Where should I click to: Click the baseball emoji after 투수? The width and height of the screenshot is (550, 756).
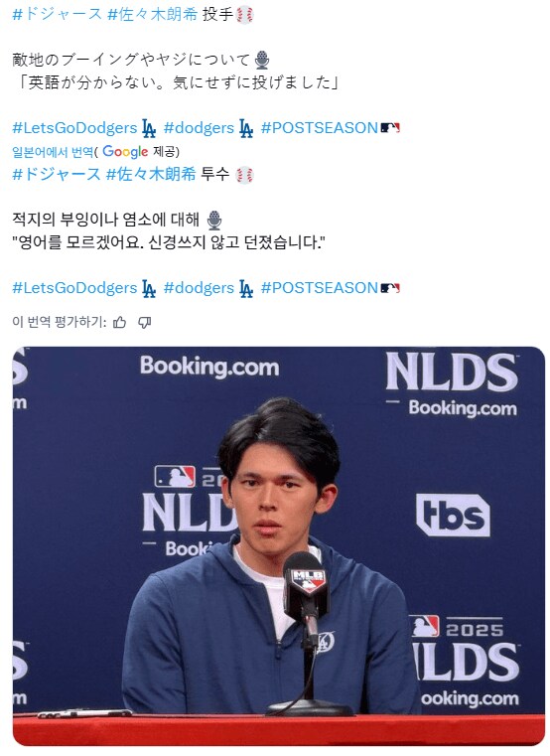(x=244, y=175)
